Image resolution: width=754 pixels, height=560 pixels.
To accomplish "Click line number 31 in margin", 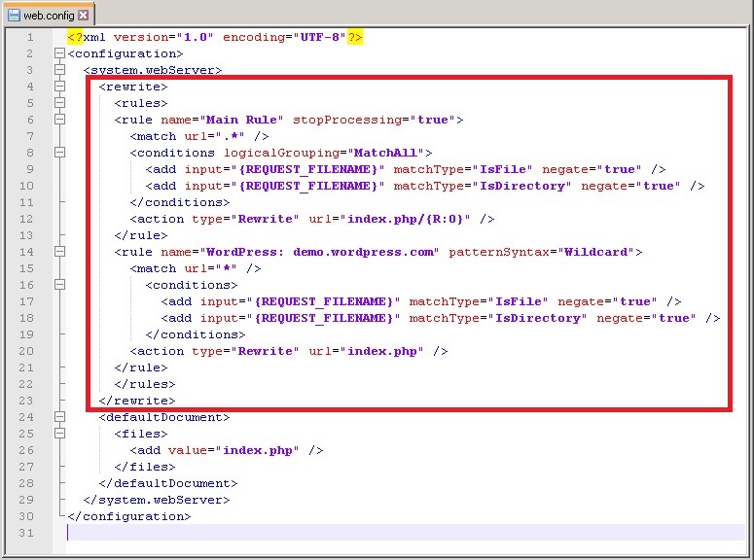I will click(26, 533).
